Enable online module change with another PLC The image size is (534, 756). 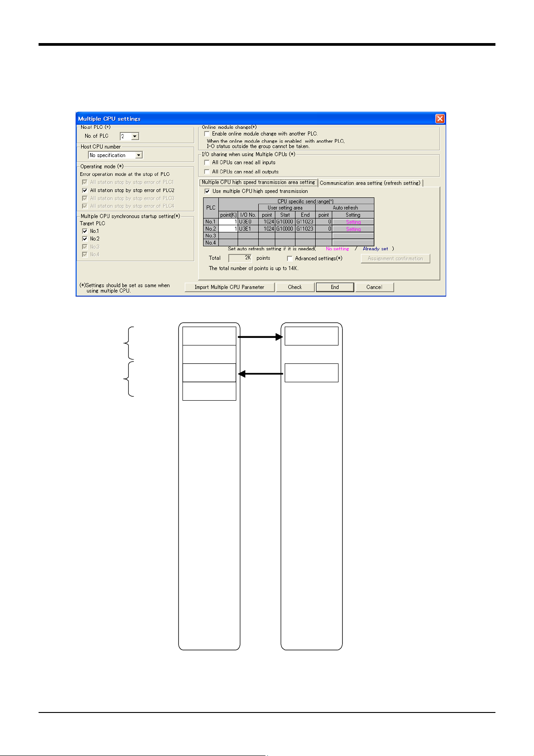click(x=207, y=134)
